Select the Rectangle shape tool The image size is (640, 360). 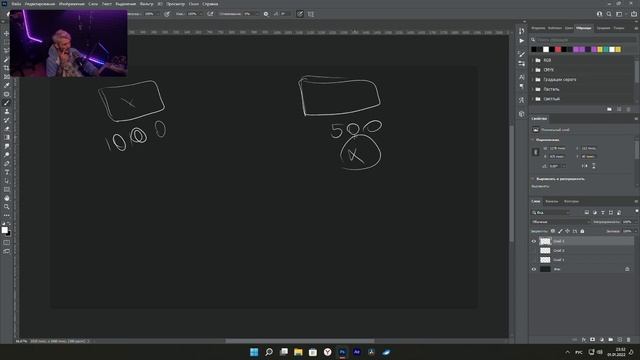click(x=7, y=190)
